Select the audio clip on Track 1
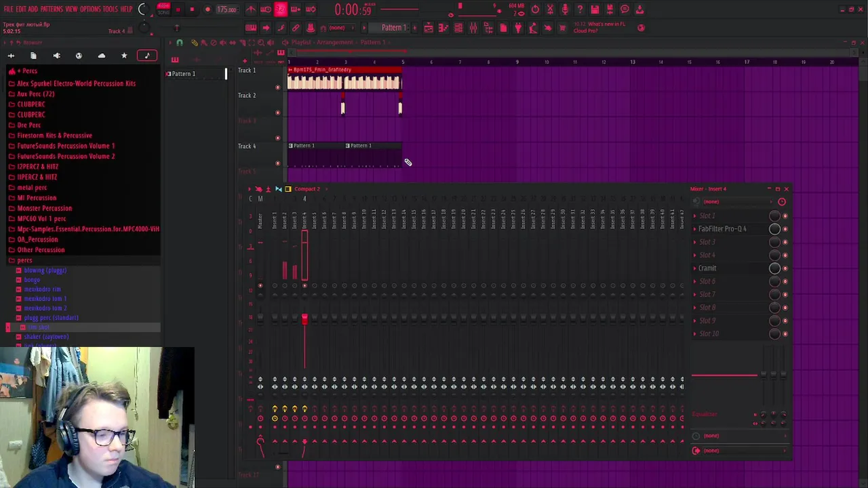This screenshot has height=488, width=868. 344,79
